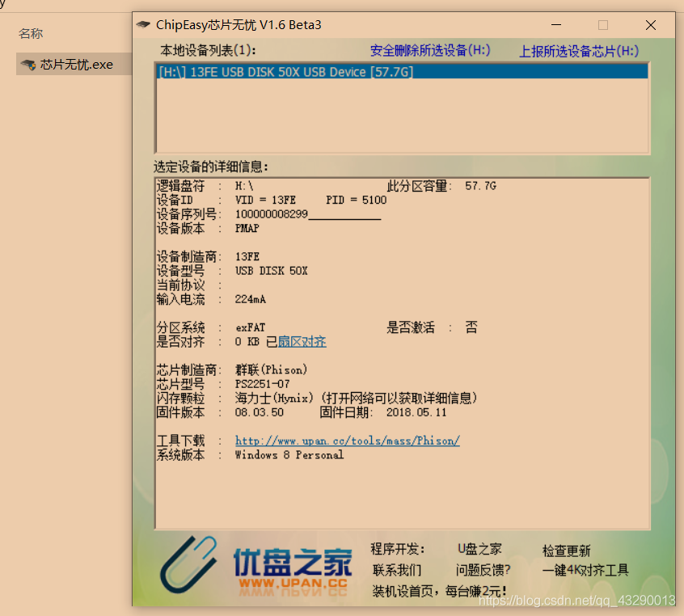Open the 一键4K对齐工具 link
The image size is (684, 616).
pyautogui.click(x=585, y=570)
